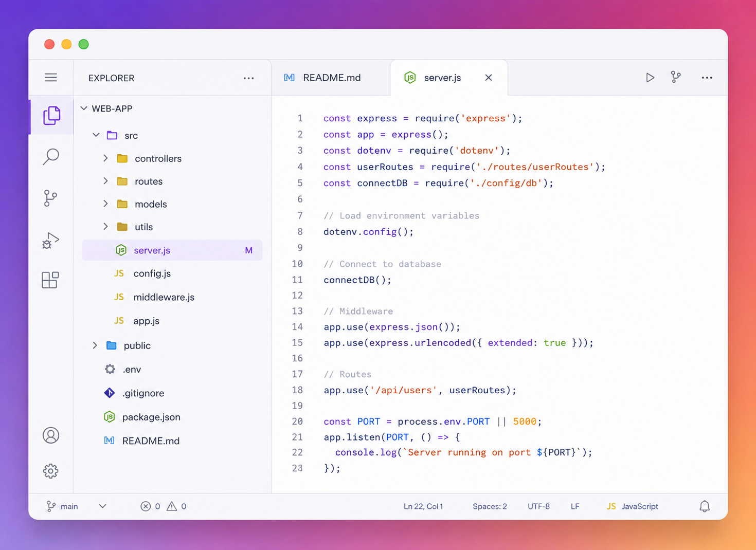
Task: Click the JS icon beside config.js
Action: pos(119,273)
